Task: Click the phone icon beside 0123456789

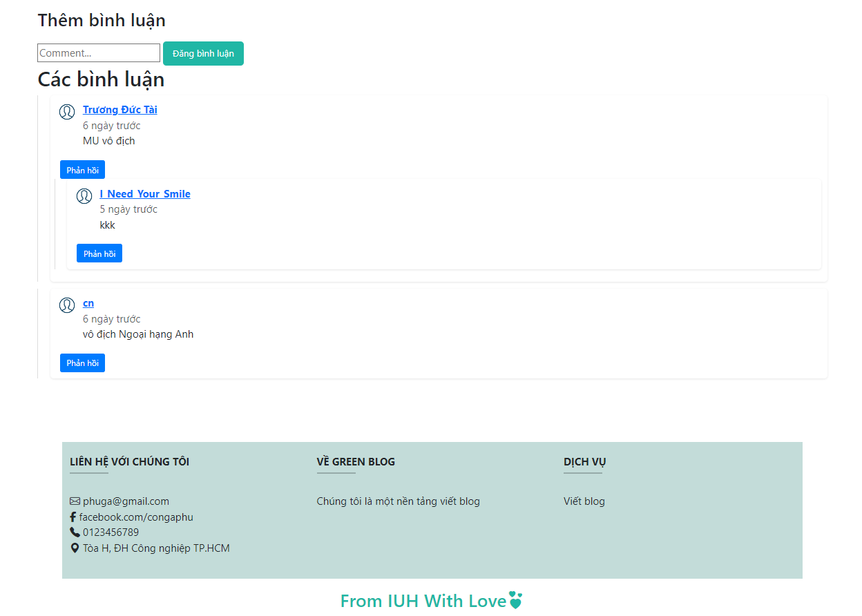Action: (x=75, y=532)
